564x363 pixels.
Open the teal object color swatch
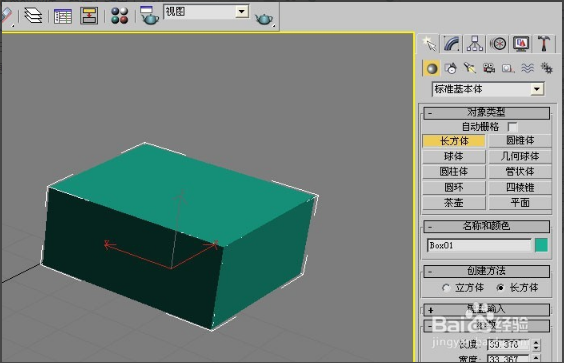[541, 245]
